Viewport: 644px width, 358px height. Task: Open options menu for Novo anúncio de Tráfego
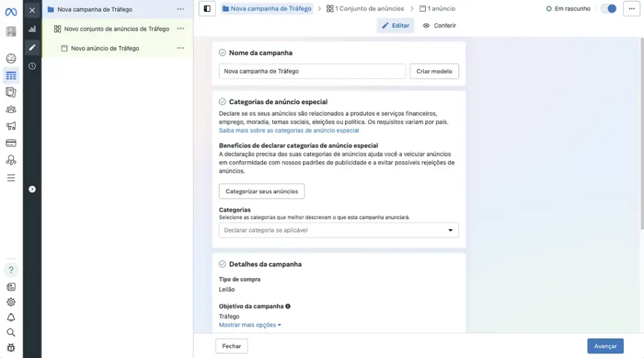(x=180, y=48)
